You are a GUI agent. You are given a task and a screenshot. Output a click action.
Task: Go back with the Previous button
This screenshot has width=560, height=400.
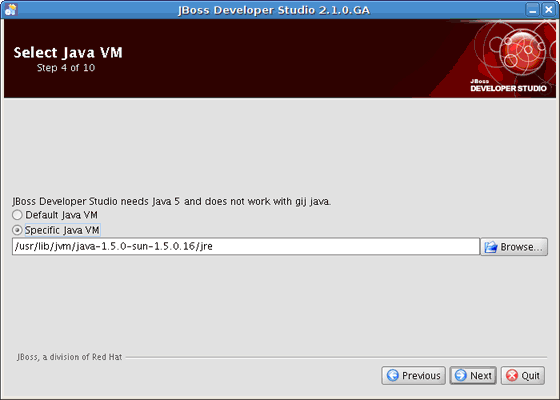414,375
